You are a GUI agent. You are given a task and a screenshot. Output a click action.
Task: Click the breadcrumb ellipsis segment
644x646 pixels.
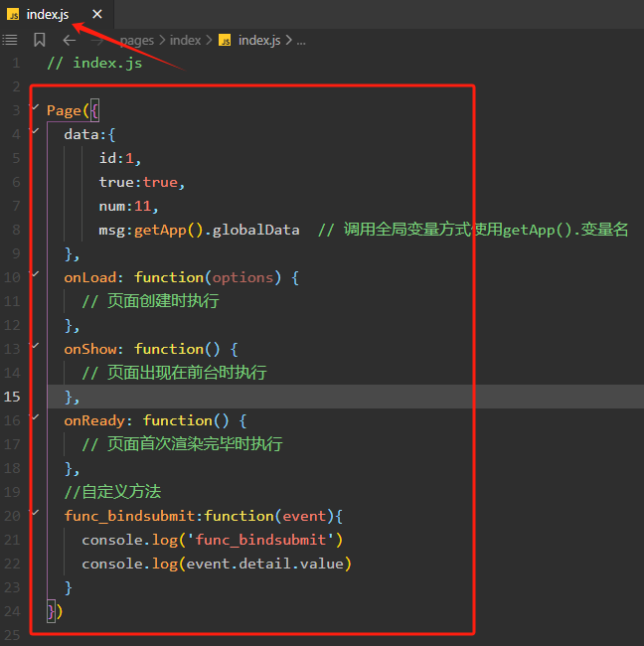click(x=301, y=41)
